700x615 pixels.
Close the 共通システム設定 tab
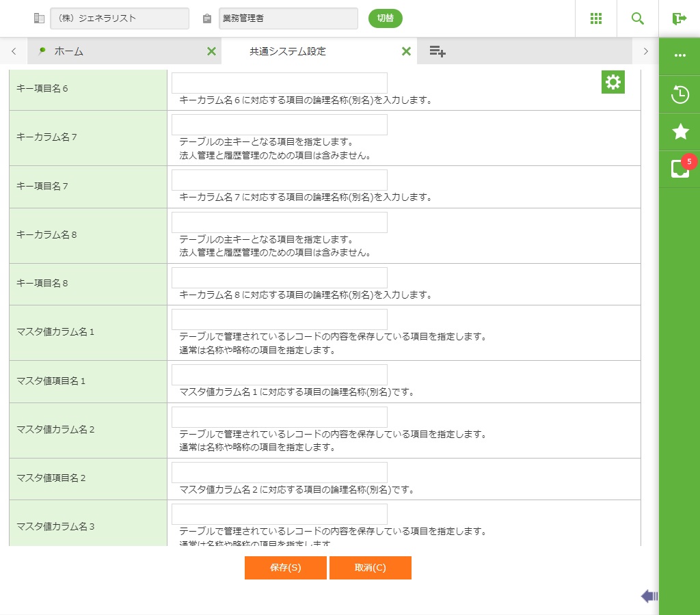pyautogui.click(x=406, y=51)
